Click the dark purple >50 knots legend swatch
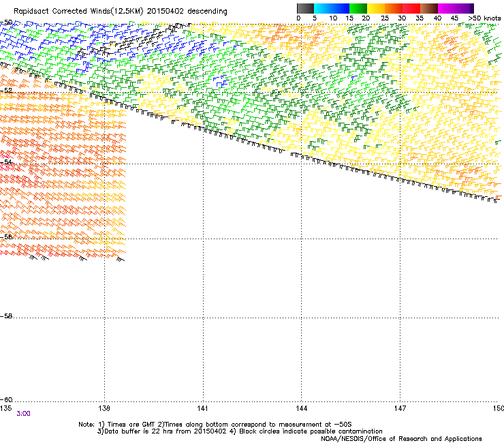Image resolution: width=504 pixels, height=443 pixels. tap(472, 8)
